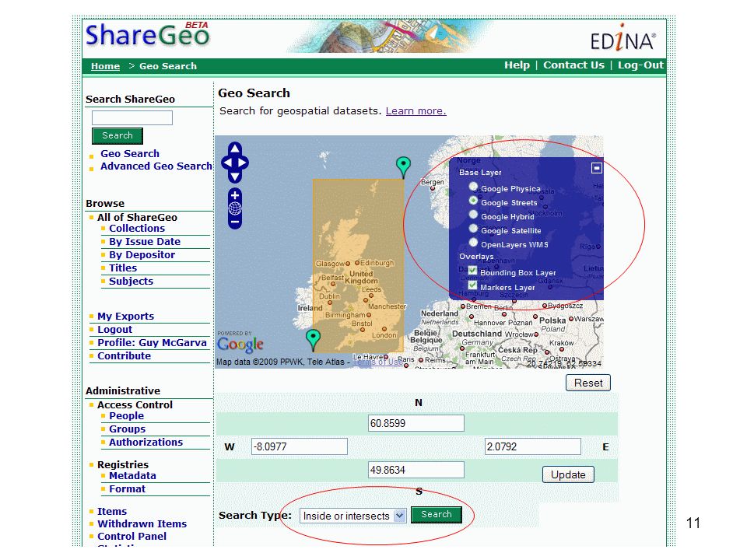Open Metadata registry link

(x=132, y=476)
